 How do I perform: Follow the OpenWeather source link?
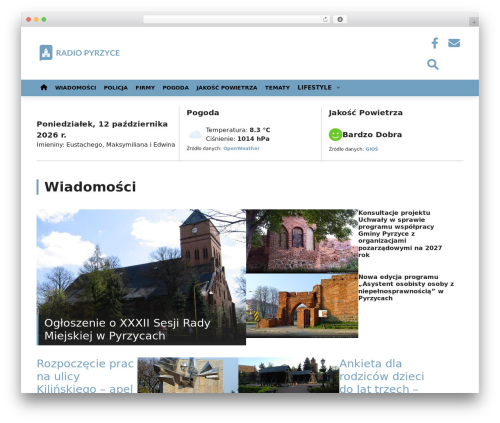click(241, 148)
